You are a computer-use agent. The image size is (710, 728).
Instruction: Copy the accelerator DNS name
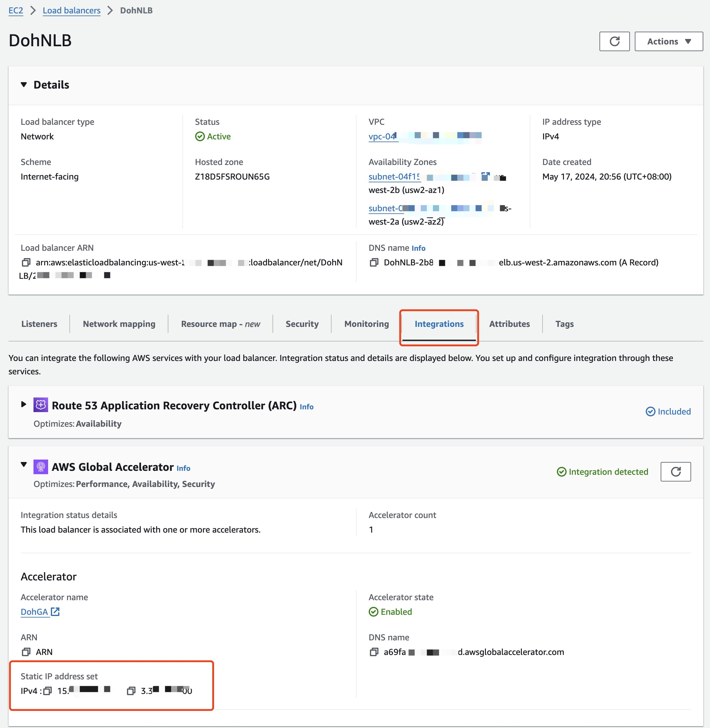click(374, 652)
